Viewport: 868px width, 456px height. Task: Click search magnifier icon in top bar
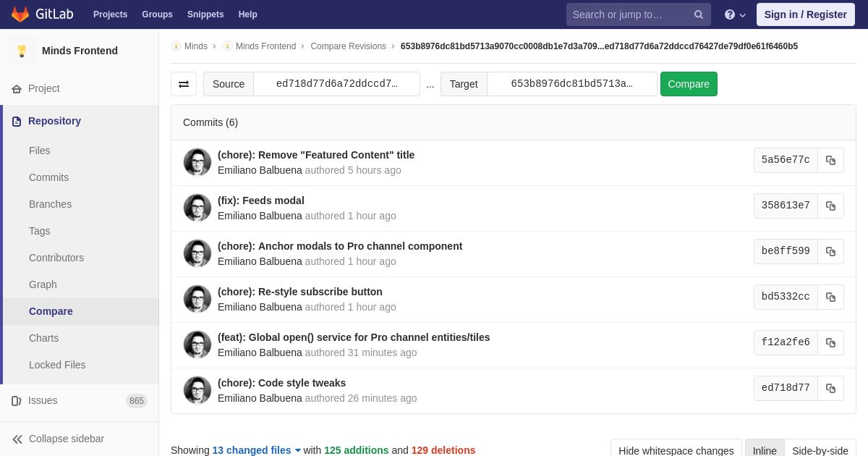click(699, 14)
